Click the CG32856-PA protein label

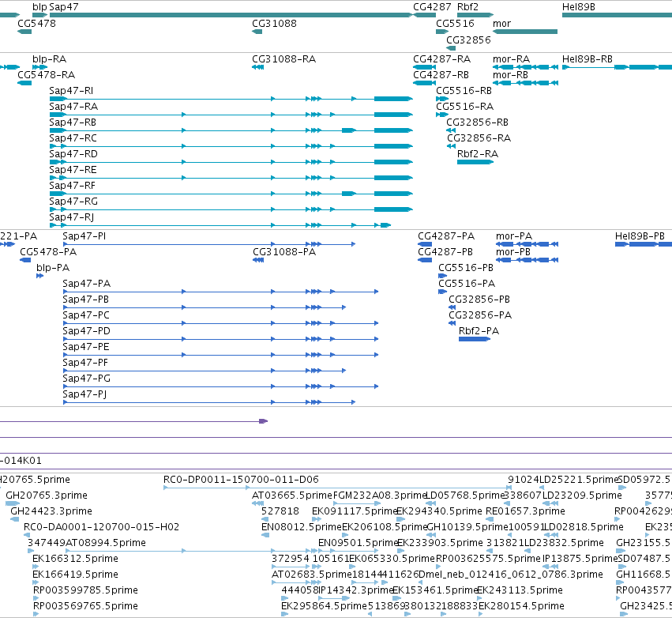tap(480, 315)
